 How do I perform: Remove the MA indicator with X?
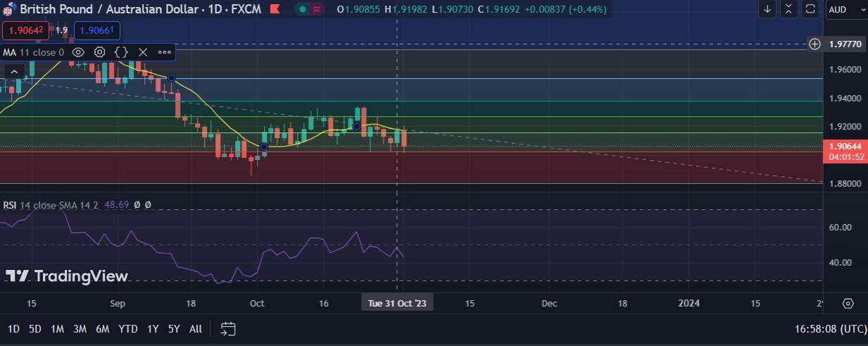(143, 52)
